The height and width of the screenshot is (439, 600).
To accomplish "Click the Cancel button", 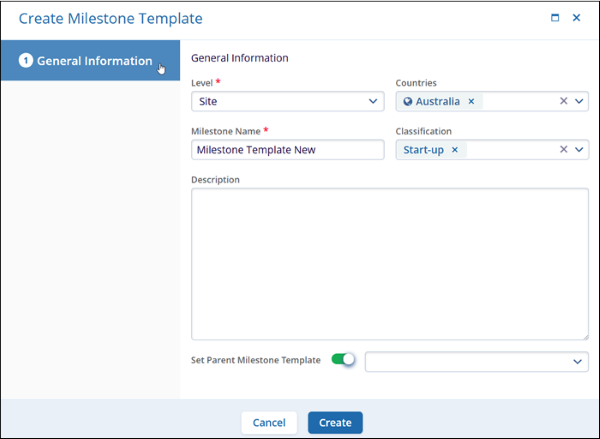I will [x=269, y=422].
